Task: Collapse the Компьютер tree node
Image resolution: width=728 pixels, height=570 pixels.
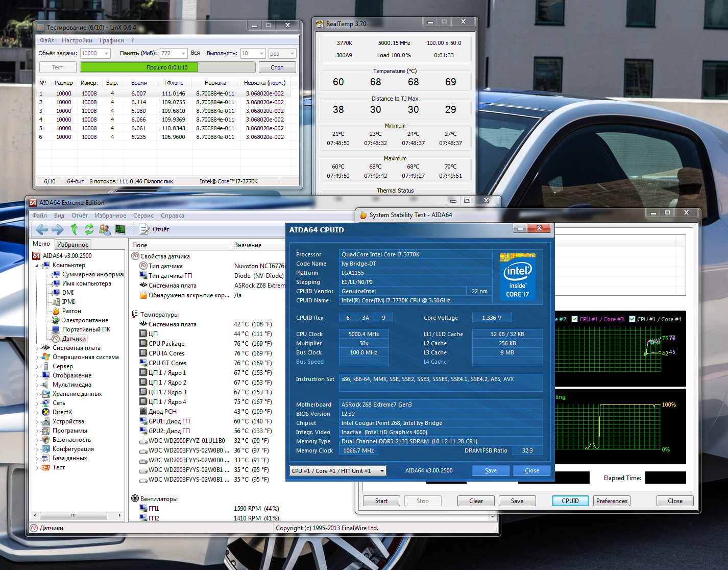Action: (x=37, y=266)
